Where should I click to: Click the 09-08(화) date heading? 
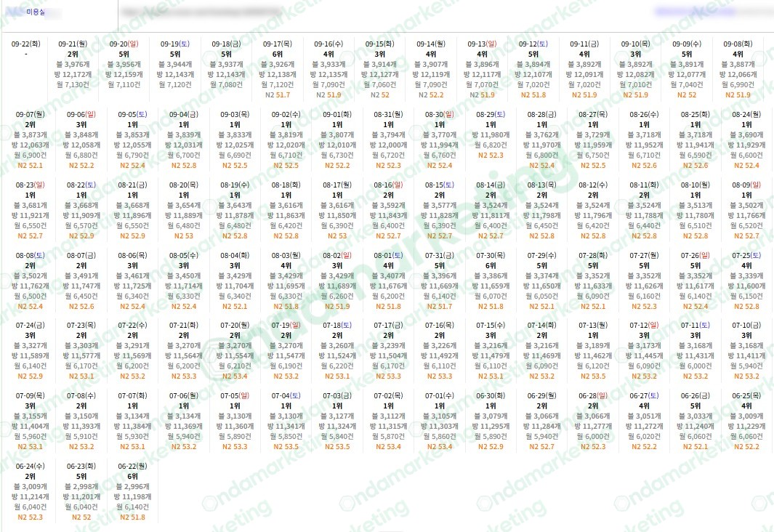[738, 44]
